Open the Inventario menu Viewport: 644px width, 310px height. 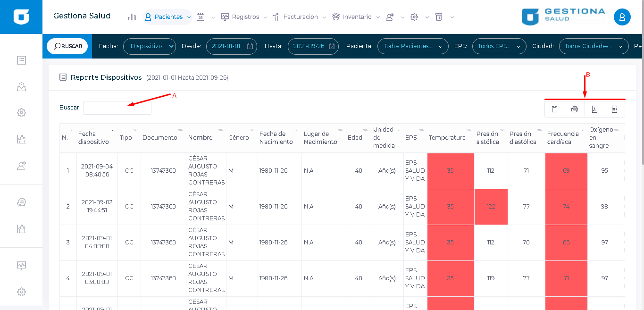click(357, 17)
